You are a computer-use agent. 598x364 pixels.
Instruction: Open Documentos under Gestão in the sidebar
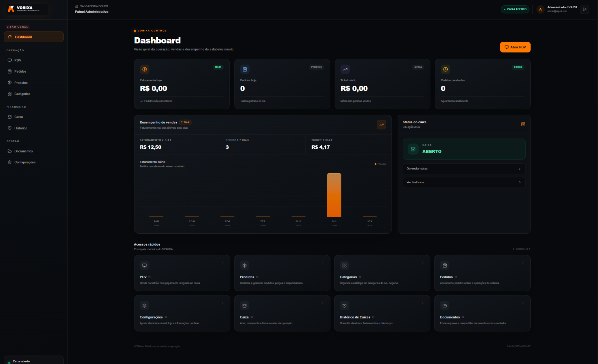point(34,151)
